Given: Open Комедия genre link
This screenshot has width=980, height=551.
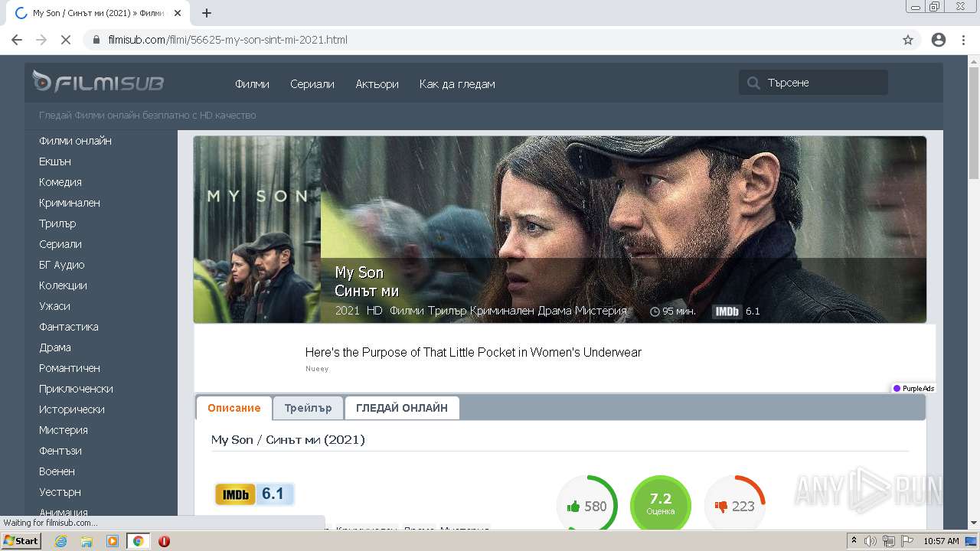Looking at the screenshot, I should pyautogui.click(x=60, y=182).
